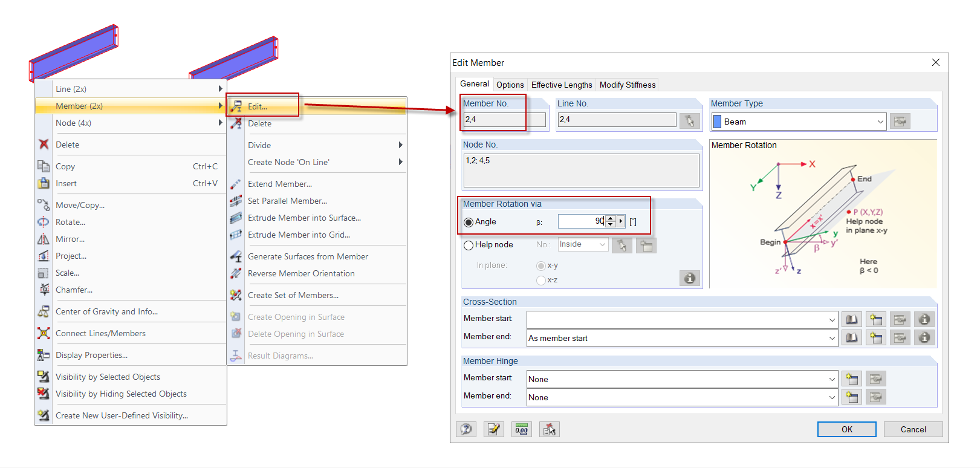Click the OK button
The height and width of the screenshot is (468, 980).
[846, 429]
